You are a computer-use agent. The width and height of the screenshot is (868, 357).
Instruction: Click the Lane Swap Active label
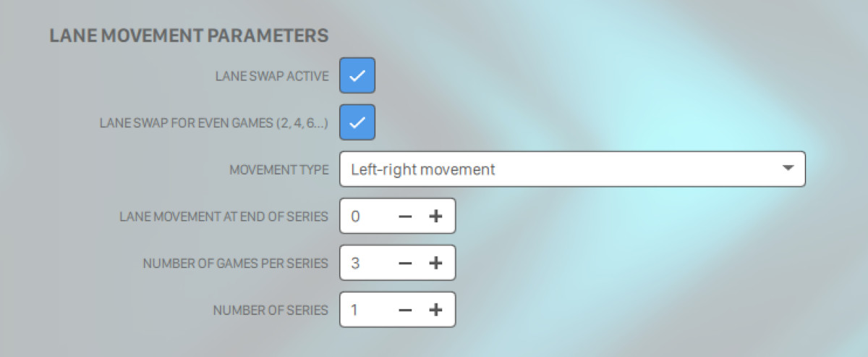[x=272, y=77]
